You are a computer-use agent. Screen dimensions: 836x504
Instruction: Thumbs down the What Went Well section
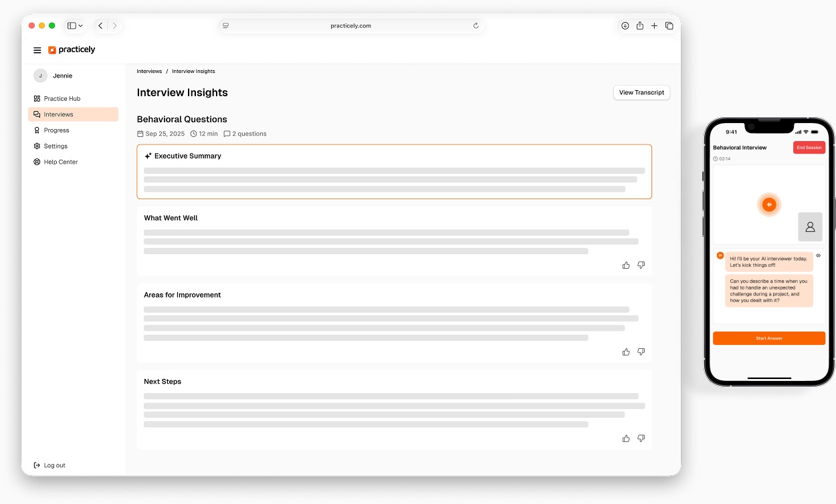pos(641,265)
